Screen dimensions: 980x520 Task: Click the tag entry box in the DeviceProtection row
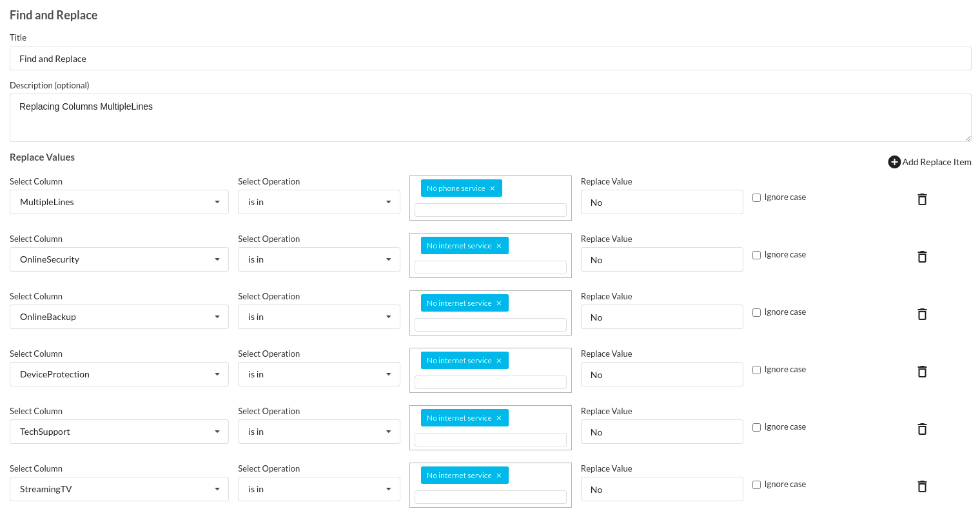(x=491, y=382)
